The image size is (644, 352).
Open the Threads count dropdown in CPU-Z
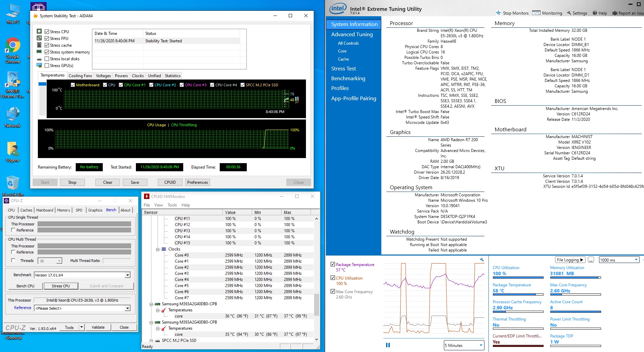(x=59, y=261)
